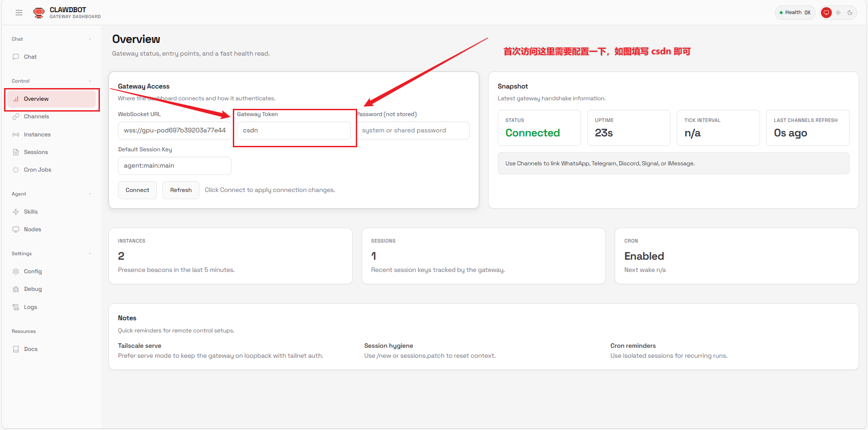Focus the Password input field

(x=413, y=131)
